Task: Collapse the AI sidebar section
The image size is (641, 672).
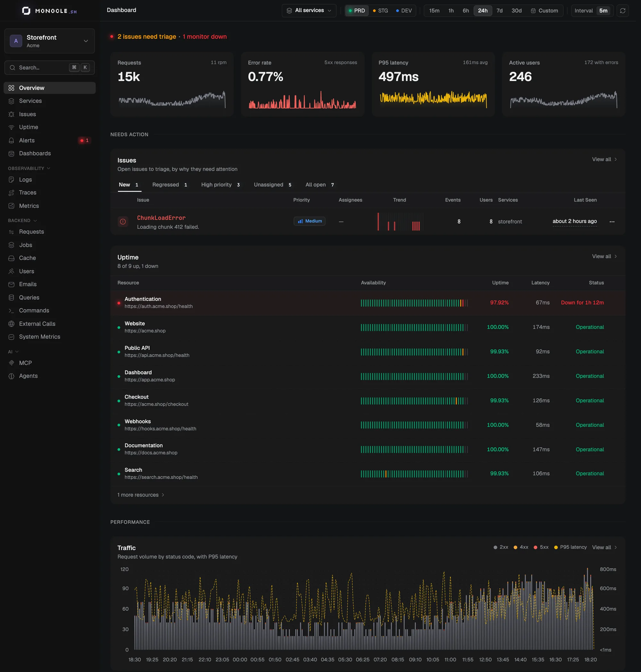Action: pyautogui.click(x=13, y=352)
